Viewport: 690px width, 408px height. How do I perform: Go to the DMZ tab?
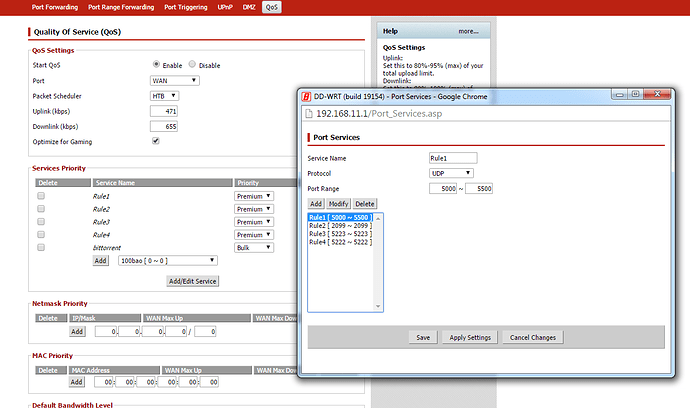tap(249, 7)
